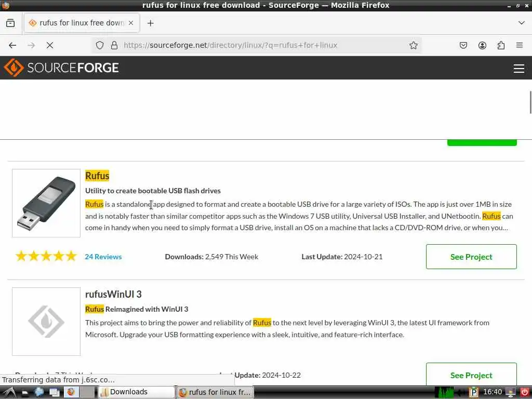This screenshot has width=532, height=399.
Task: Launch the taskbar web browser globe icon
Action: coord(39,392)
